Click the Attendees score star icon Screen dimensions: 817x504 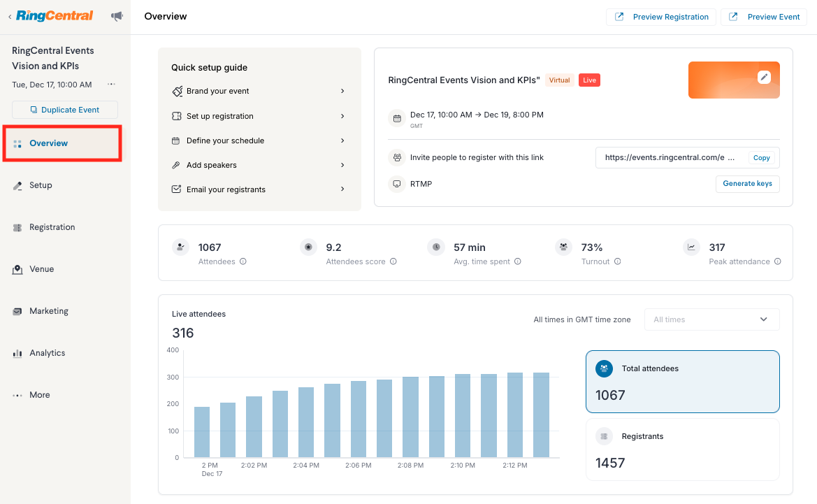[x=308, y=247]
